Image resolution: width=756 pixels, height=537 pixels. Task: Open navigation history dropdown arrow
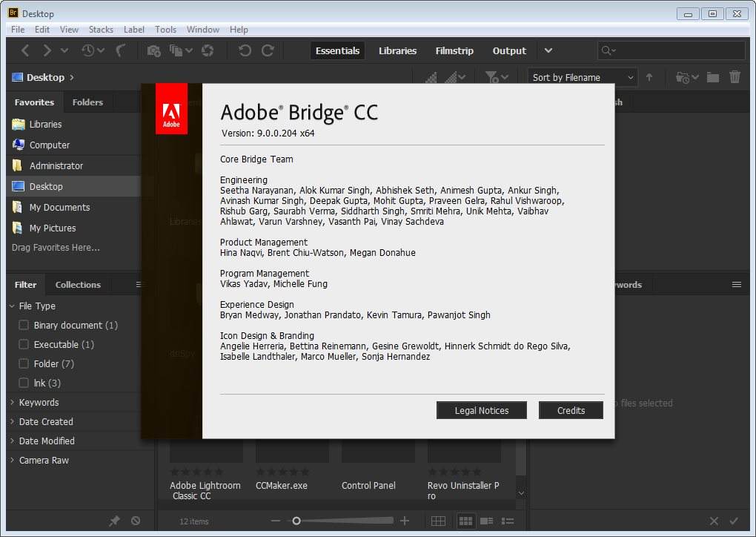(x=64, y=50)
